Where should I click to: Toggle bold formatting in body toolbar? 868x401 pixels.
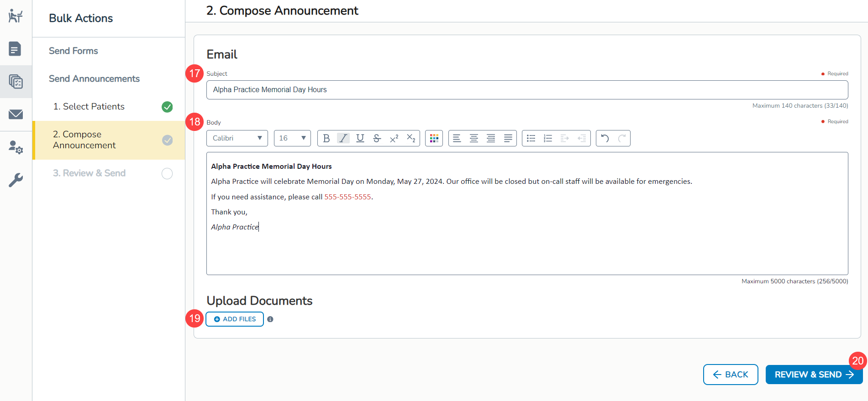tap(326, 138)
